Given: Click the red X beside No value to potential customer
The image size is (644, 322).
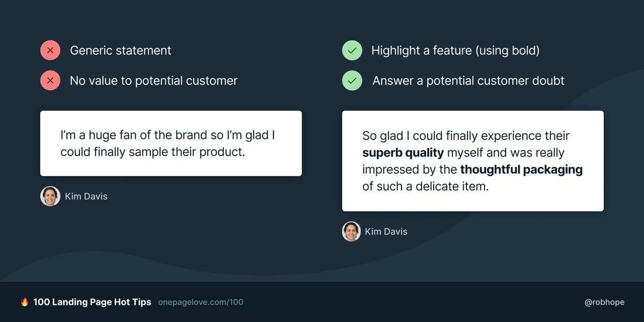Looking at the screenshot, I should click(x=50, y=81).
